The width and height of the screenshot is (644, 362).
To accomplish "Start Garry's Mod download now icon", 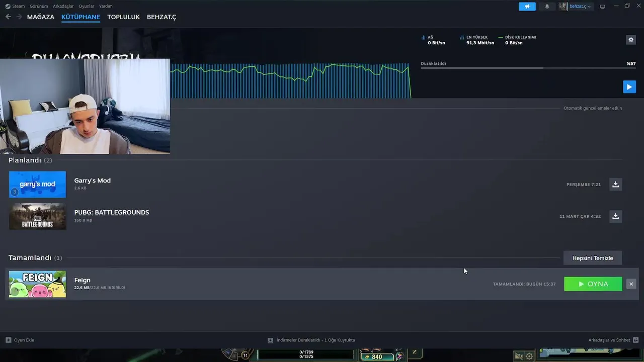I will coord(615,185).
